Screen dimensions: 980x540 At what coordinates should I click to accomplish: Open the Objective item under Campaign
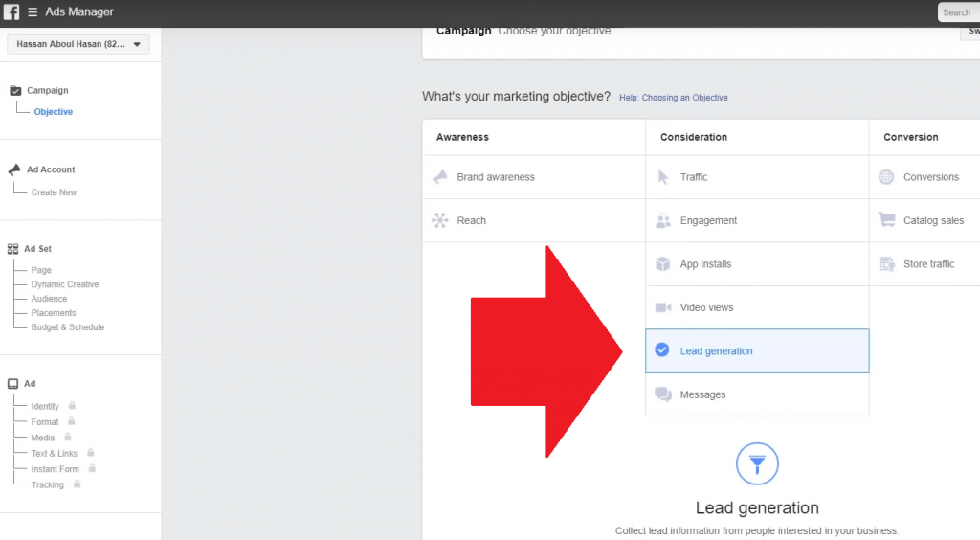pyautogui.click(x=54, y=112)
